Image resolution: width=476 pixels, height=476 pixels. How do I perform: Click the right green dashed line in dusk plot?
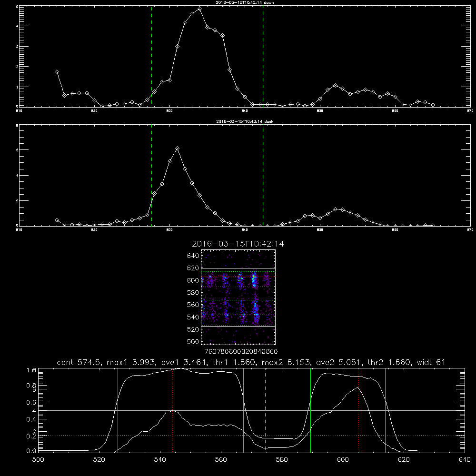pos(263,175)
